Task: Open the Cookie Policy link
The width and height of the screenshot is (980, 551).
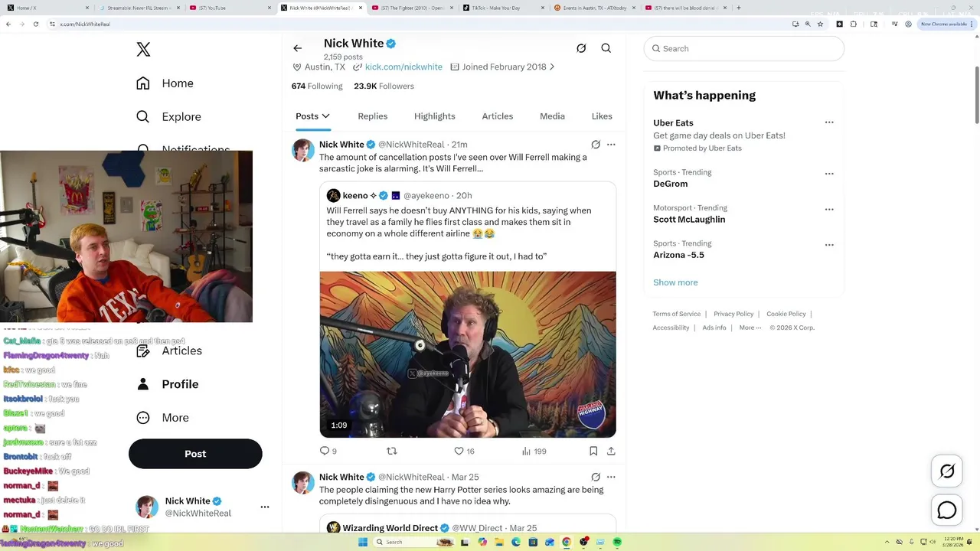Action: click(786, 314)
